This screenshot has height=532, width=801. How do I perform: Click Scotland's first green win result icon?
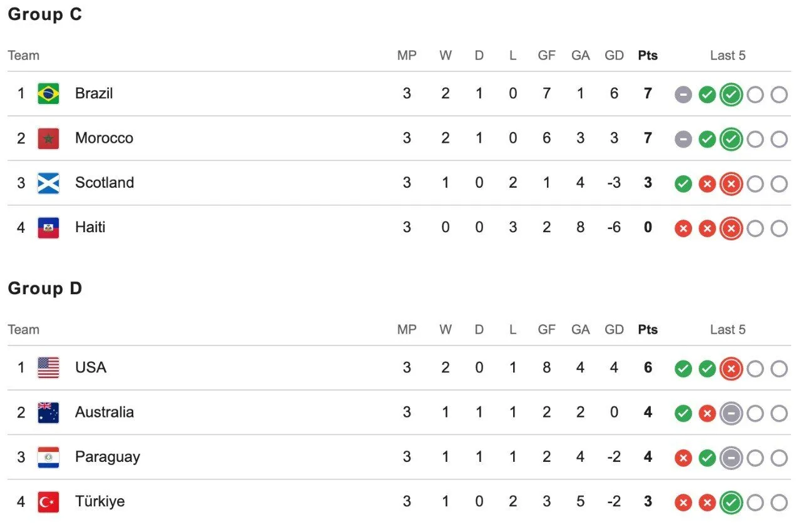(683, 184)
